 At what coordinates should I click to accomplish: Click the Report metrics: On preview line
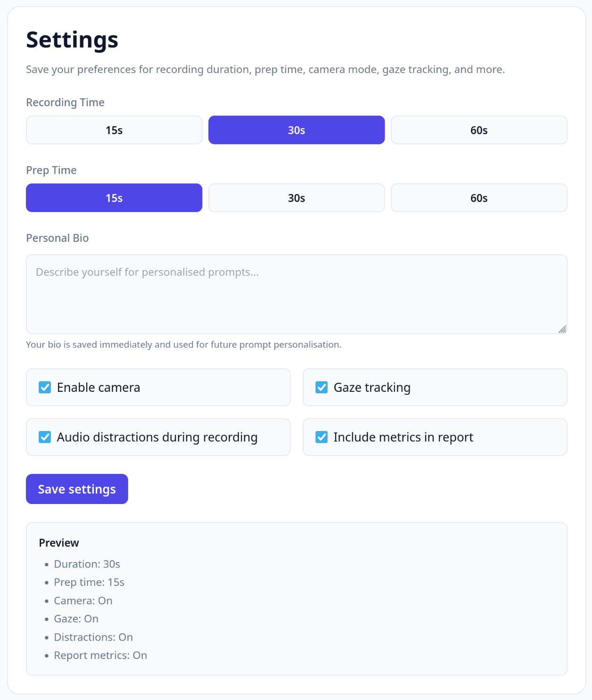click(100, 655)
